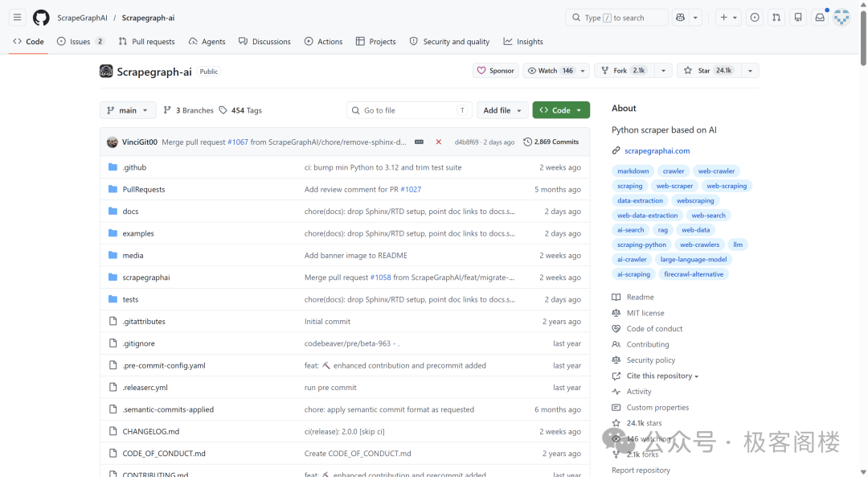Click the CHANGELOG.md file icon
The height and width of the screenshot is (477, 868).
[x=113, y=431]
